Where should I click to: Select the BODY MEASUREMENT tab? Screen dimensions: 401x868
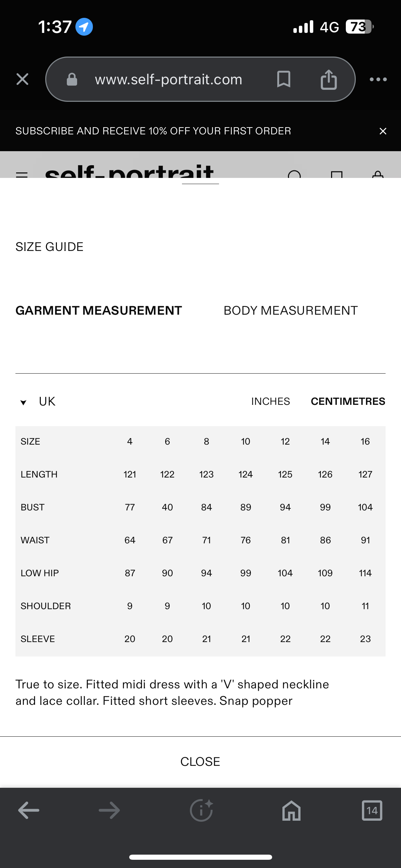291,311
